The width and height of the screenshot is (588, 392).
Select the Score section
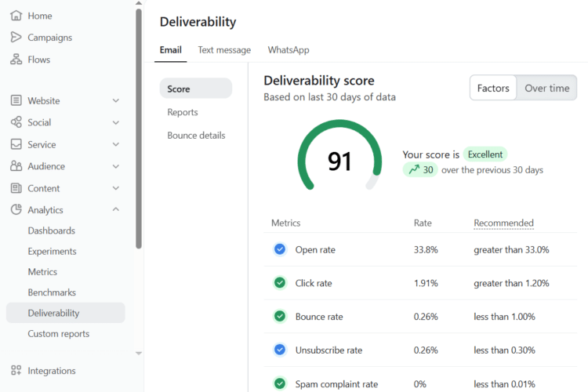[x=196, y=89]
